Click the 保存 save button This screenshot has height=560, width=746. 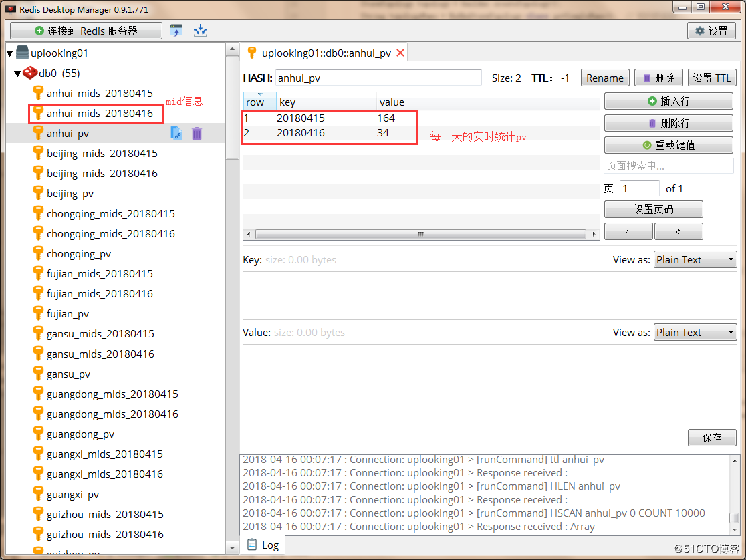(x=712, y=438)
